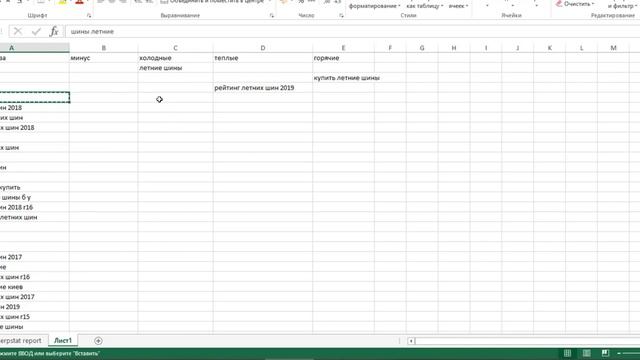The width and height of the screenshot is (640, 360).
Task: Confirm entry with the checkmark icon
Action: click(36, 31)
